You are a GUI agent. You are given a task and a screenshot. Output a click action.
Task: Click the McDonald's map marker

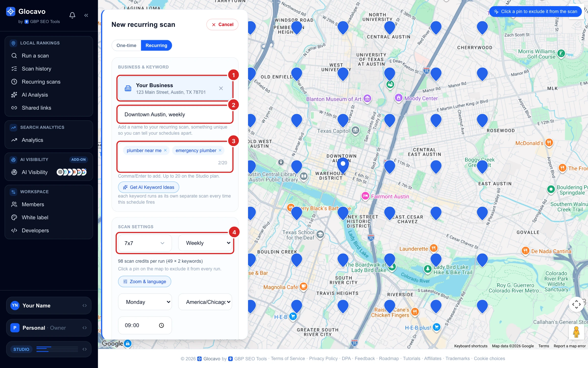549,143
